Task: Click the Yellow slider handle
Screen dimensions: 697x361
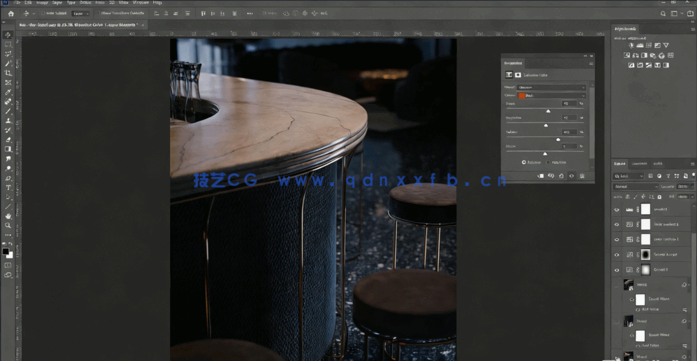Action: coord(558,140)
